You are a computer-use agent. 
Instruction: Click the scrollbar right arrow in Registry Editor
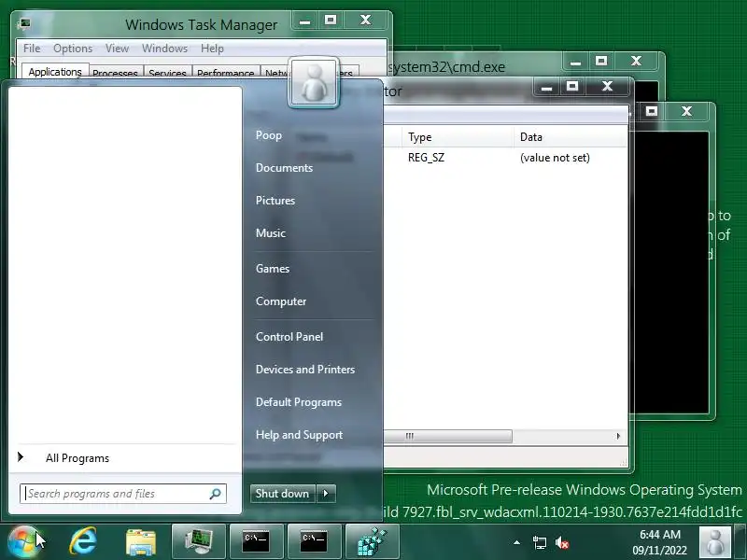pyautogui.click(x=618, y=436)
